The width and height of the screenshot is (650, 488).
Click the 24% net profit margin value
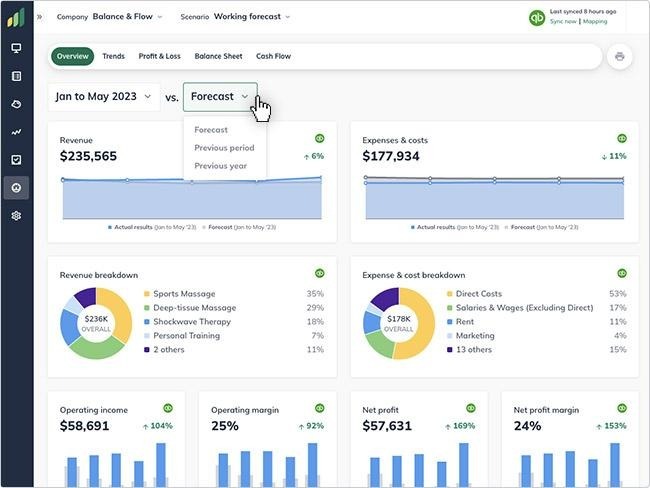[527, 426]
